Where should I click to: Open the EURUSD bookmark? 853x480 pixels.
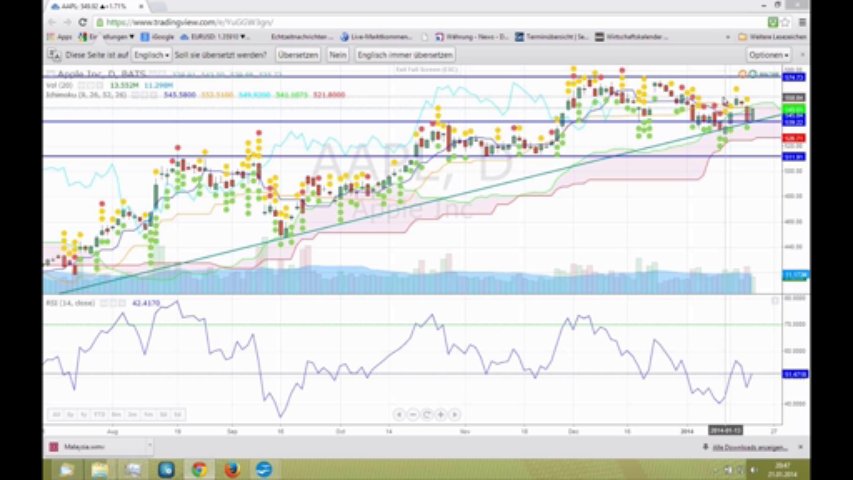[205, 37]
